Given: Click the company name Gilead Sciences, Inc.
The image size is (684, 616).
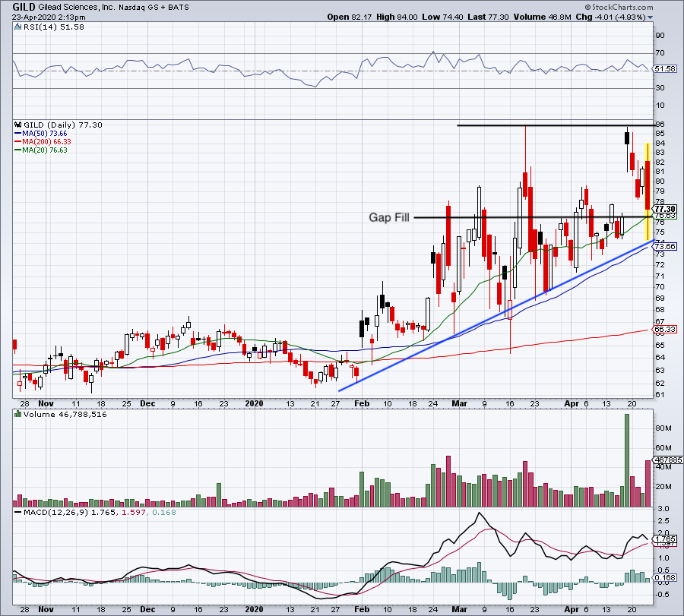Looking at the screenshot, I should pyautogui.click(x=76, y=8).
